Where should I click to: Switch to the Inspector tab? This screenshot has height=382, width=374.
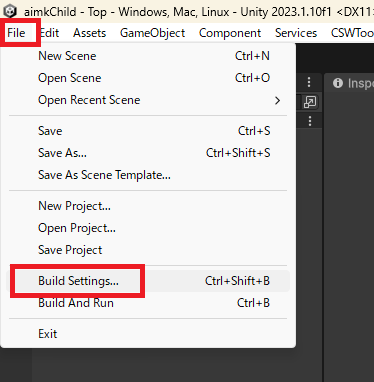[x=352, y=83]
